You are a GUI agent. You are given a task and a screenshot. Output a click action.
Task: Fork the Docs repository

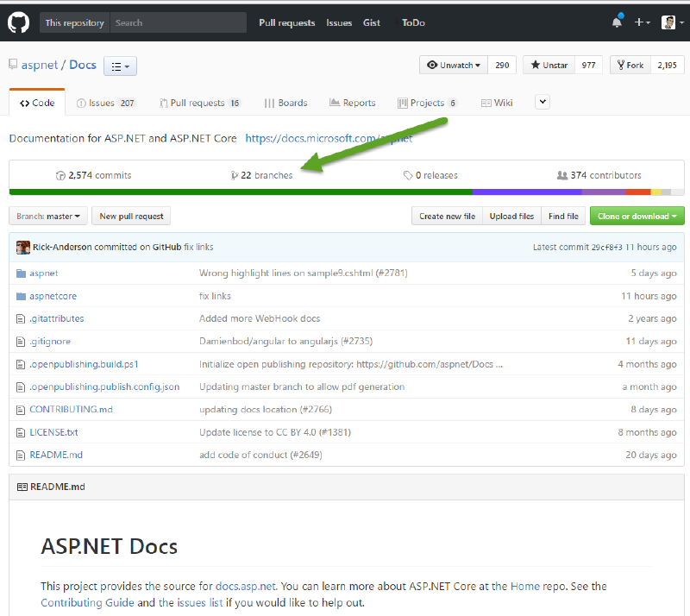(630, 66)
